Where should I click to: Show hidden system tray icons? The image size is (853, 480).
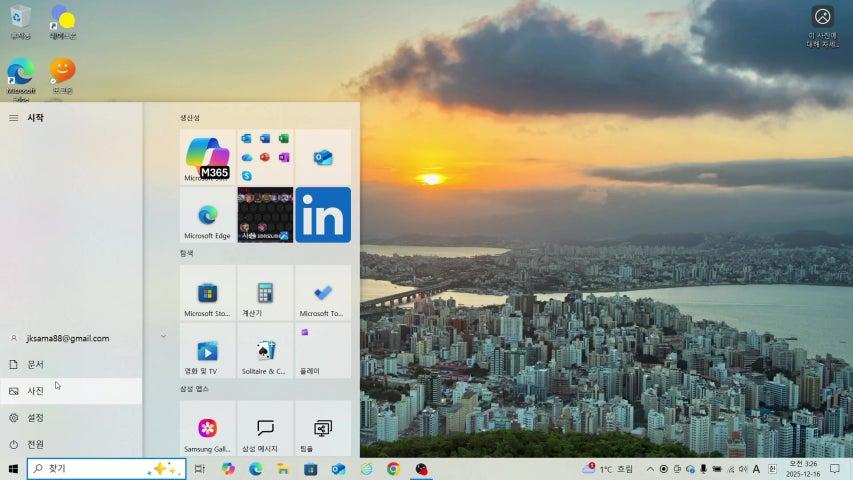pos(650,469)
